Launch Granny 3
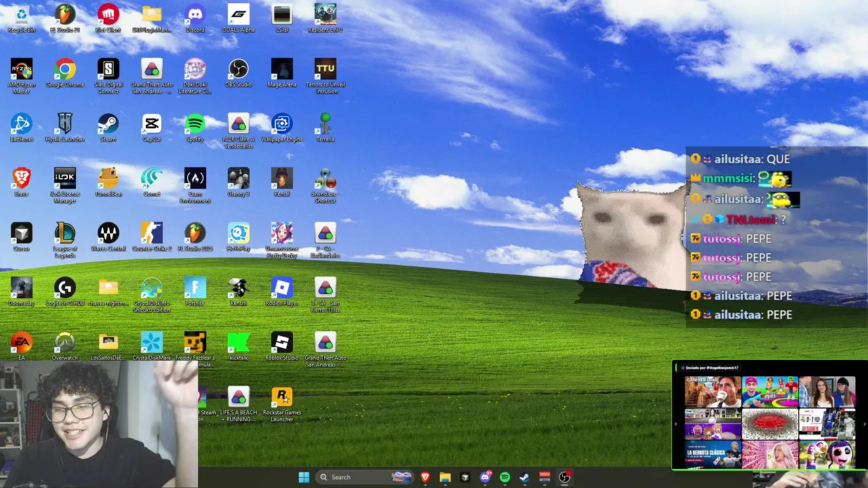 (238, 182)
